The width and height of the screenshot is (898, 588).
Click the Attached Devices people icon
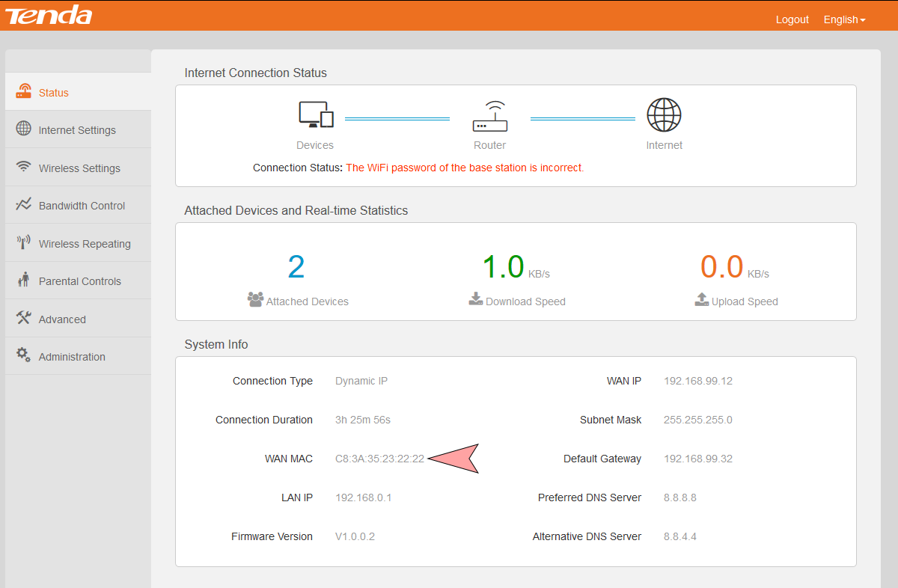click(x=255, y=300)
